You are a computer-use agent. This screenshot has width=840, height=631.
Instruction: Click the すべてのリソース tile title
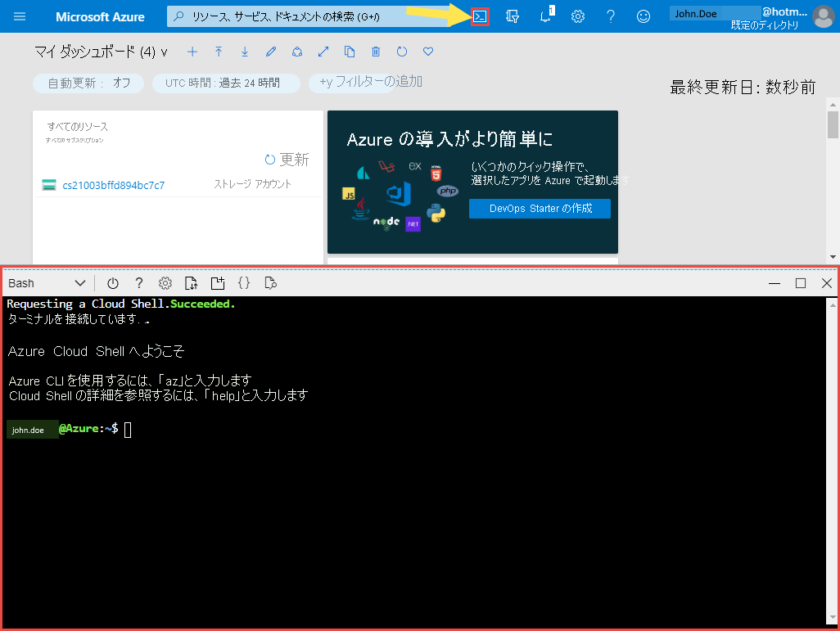[78, 127]
